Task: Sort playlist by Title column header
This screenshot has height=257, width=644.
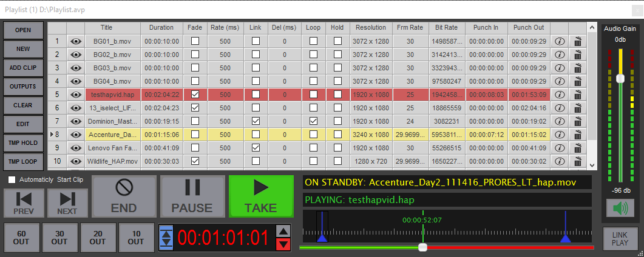Action: 106,27
